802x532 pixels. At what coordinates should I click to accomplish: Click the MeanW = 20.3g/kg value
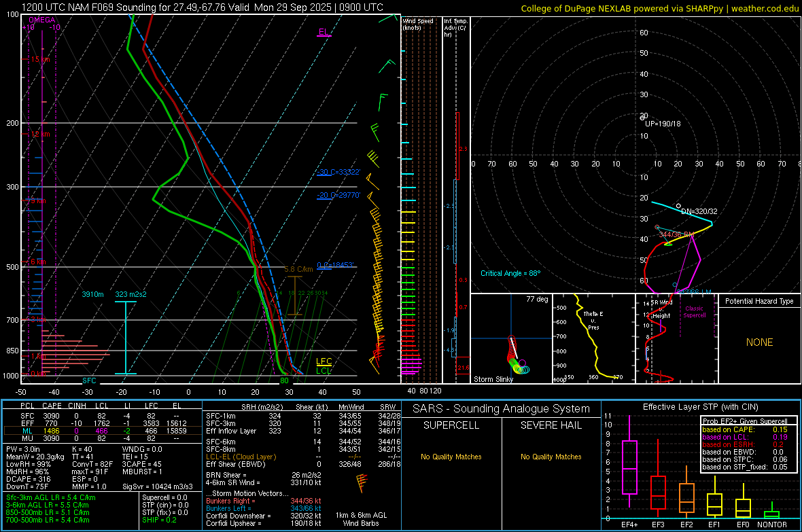point(35,457)
